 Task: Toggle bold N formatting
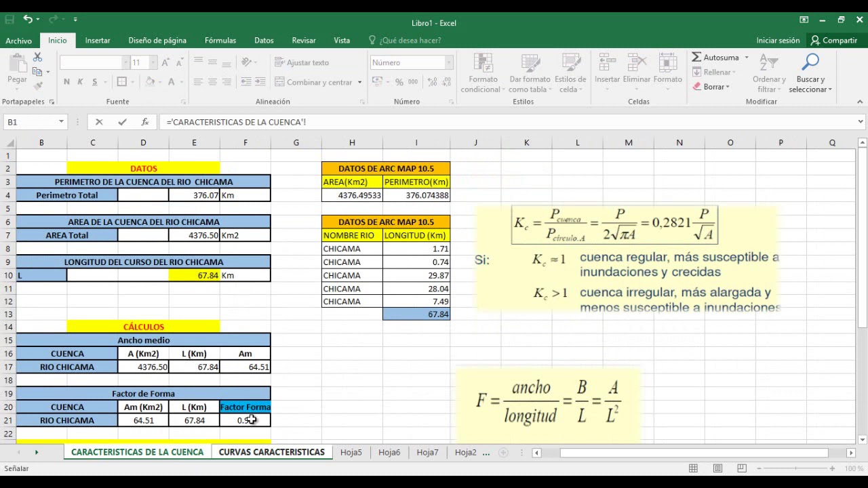66,82
